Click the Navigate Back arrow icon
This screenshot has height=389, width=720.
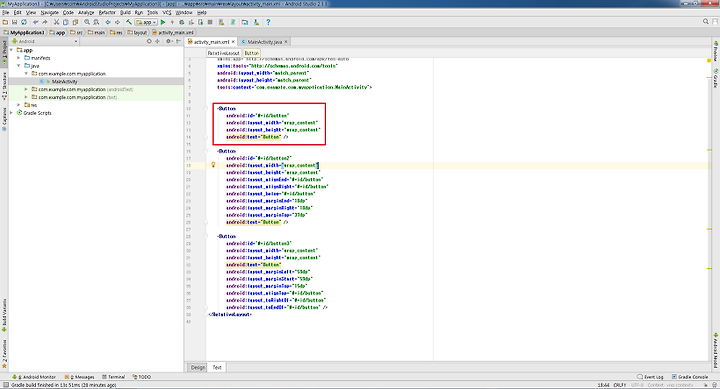[x=108, y=22]
